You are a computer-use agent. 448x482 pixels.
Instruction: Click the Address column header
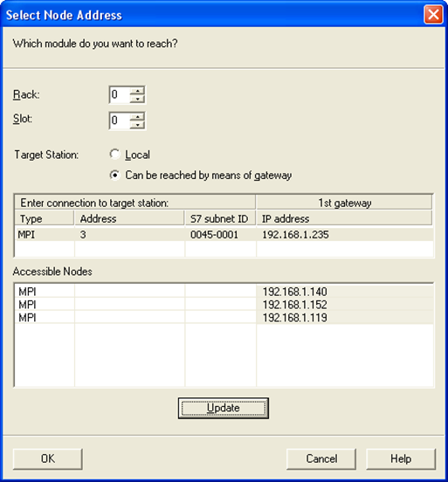(x=129, y=218)
